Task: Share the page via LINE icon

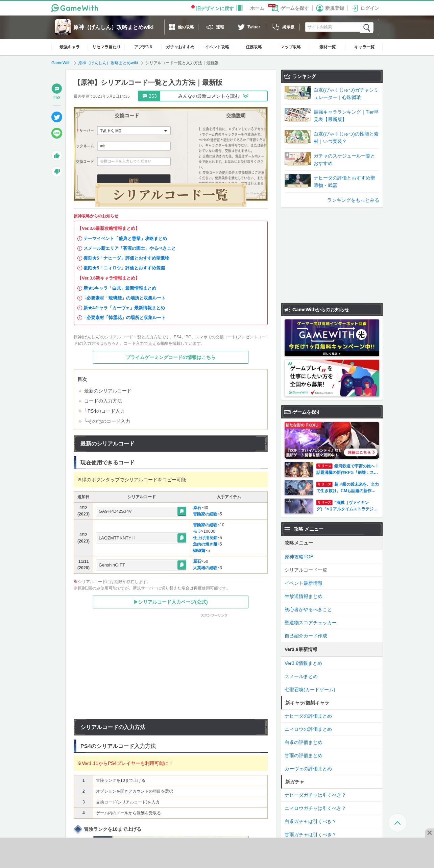Action: (x=57, y=133)
